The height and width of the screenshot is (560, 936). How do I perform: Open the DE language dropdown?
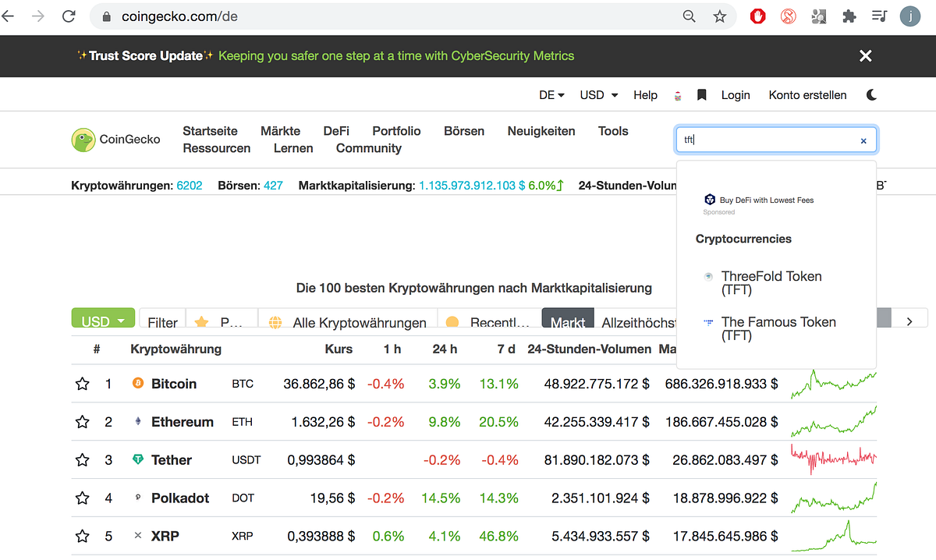tap(551, 95)
